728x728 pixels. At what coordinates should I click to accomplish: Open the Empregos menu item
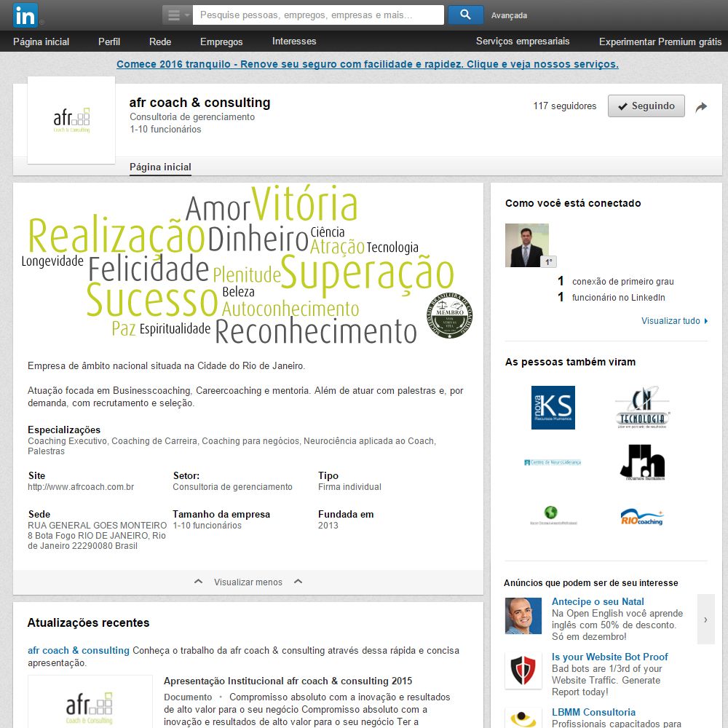click(221, 41)
